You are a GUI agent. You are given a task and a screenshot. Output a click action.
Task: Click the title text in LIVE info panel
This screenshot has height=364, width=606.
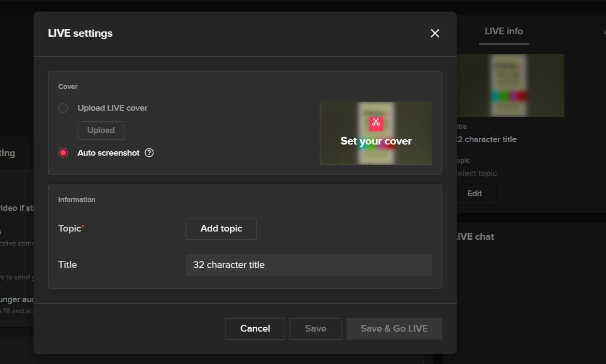[x=487, y=139]
